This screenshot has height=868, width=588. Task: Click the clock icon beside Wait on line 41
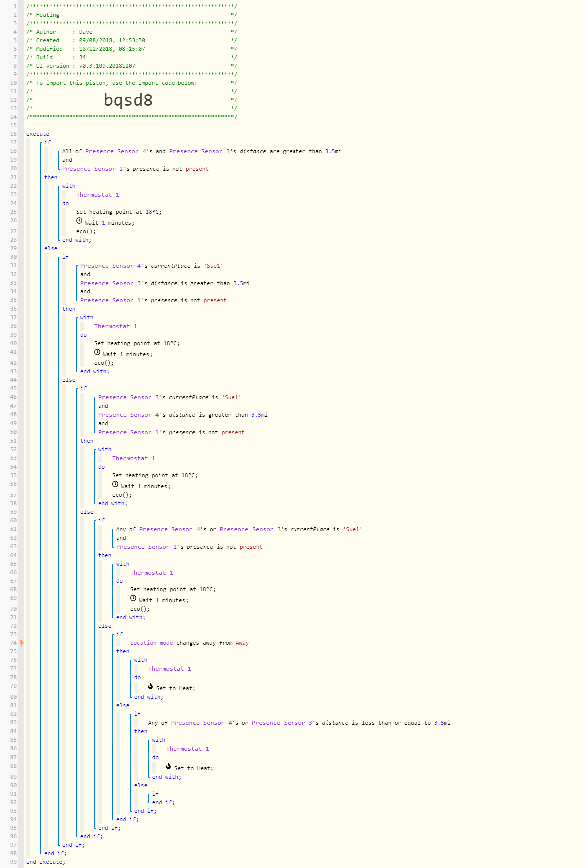click(x=97, y=352)
